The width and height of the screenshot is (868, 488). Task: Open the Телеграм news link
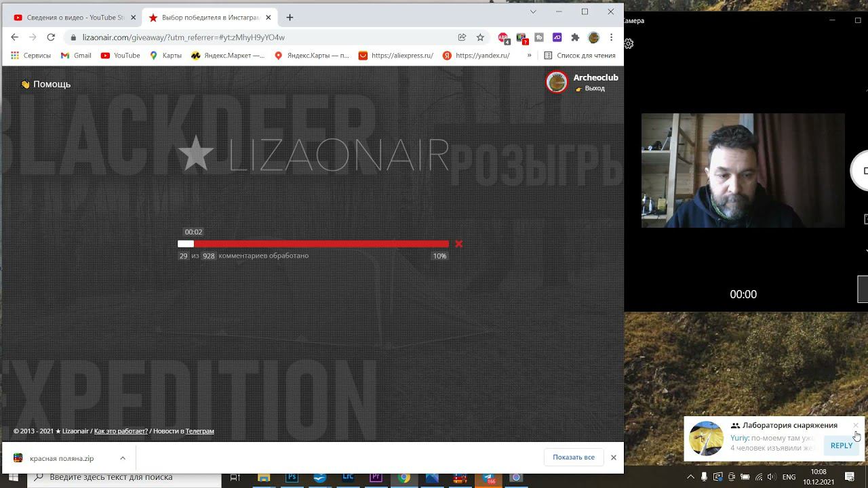point(200,431)
